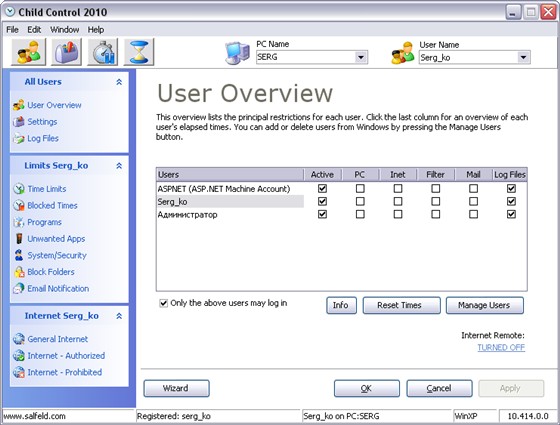The image size is (560, 425).
Task: Launch the Wizard button
Action: coord(176,388)
